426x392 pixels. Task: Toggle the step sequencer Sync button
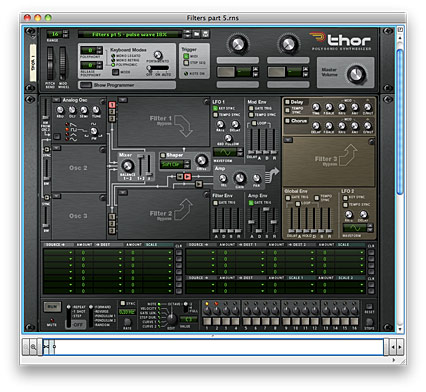coord(123,303)
